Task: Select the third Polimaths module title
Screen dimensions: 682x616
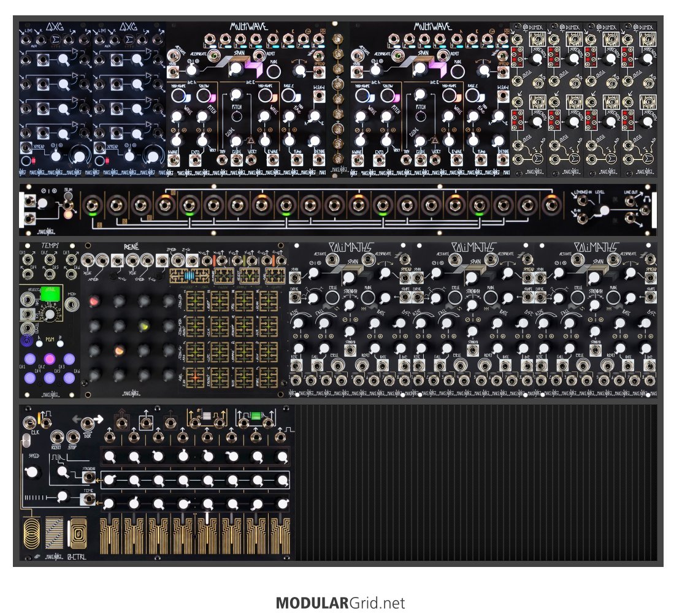Action: coord(596,248)
